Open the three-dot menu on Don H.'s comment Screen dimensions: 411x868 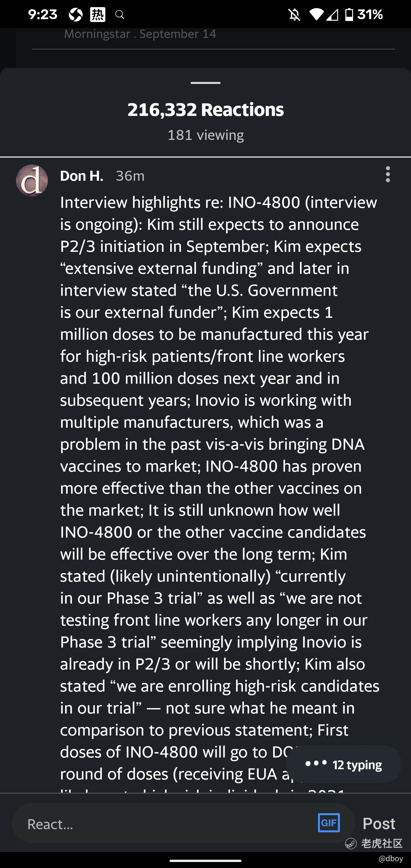[388, 174]
